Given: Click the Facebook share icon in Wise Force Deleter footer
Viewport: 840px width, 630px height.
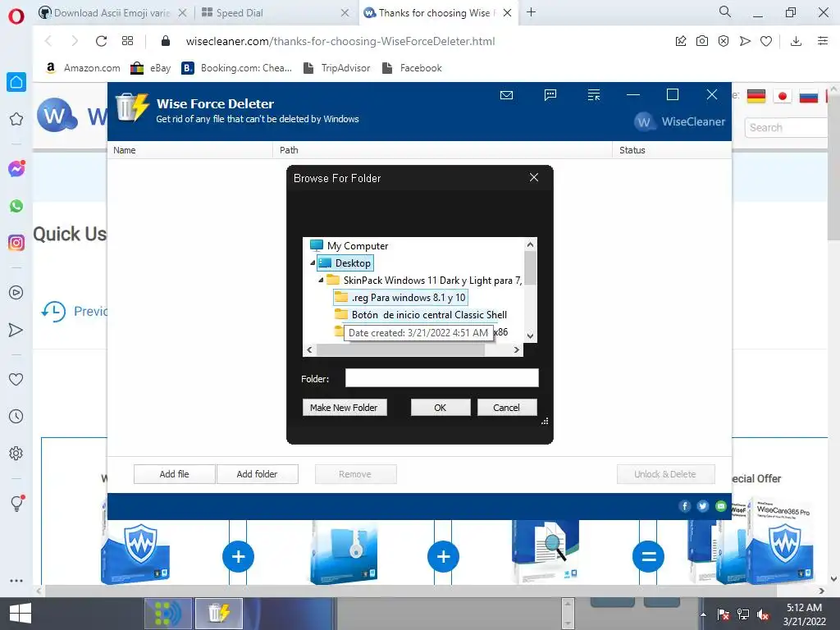Looking at the screenshot, I should [685, 506].
